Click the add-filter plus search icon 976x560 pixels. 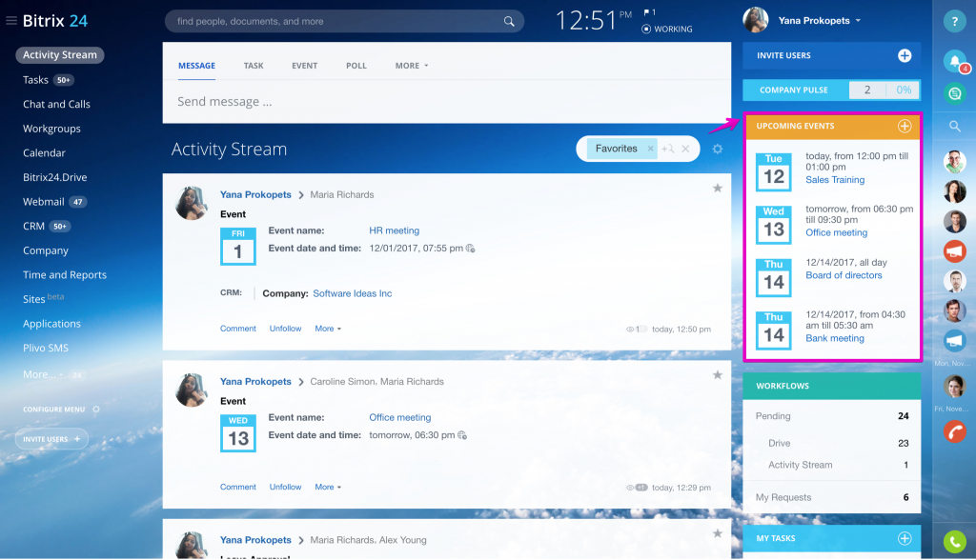[668, 149]
